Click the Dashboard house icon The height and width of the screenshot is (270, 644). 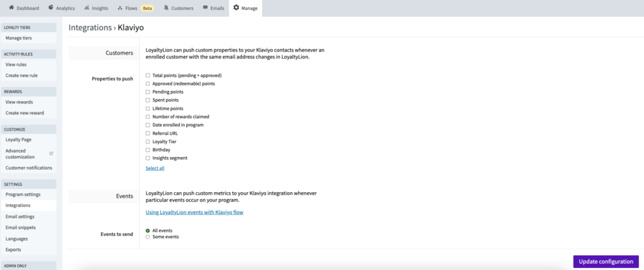pyautogui.click(x=11, y=8)
